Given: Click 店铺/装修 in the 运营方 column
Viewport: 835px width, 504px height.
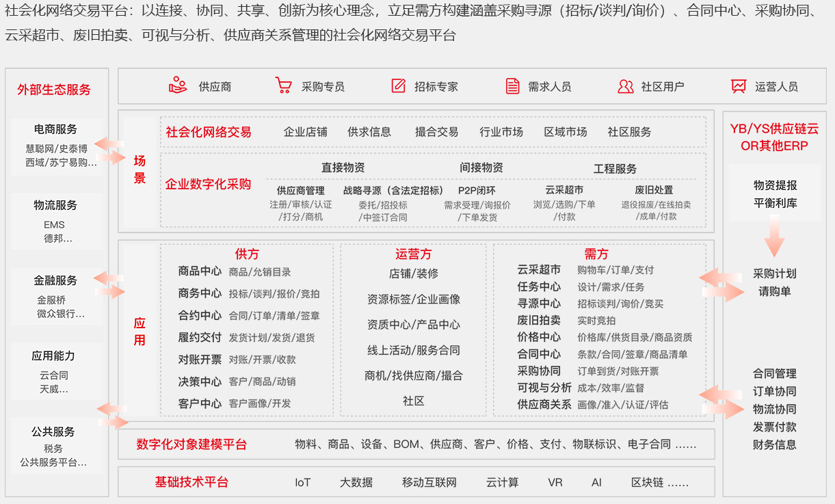Looking at the screenshot, I should click(x=413, y=274).
